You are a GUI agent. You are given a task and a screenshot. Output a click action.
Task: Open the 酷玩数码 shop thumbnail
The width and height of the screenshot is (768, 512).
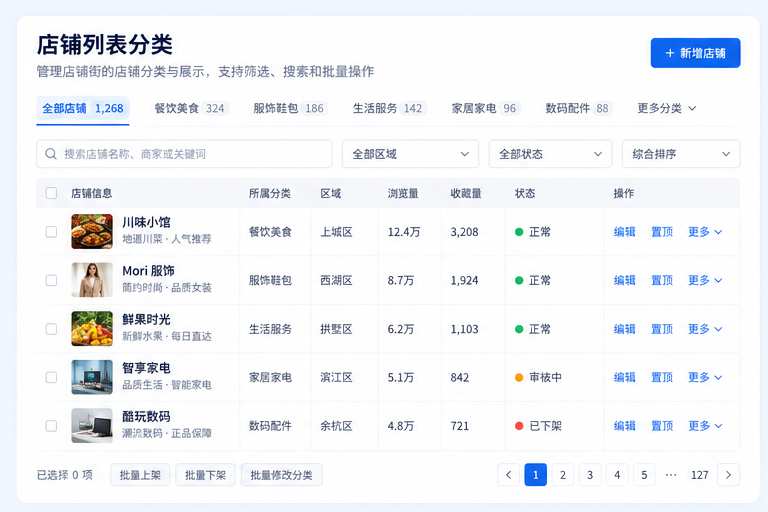point(92,425)
